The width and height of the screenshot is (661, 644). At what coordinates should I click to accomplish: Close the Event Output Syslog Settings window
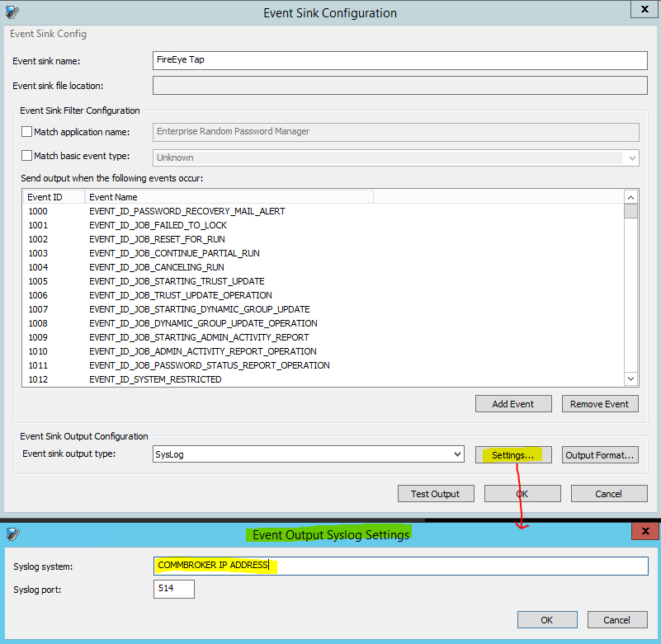645,531
